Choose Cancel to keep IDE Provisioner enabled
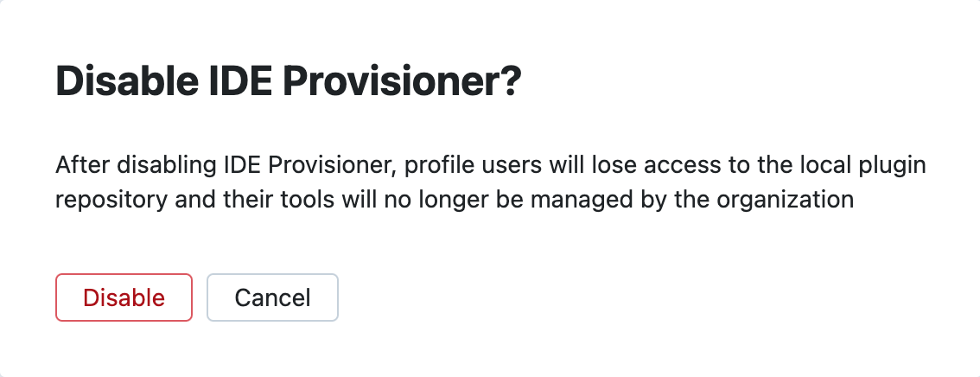Image resolution: width=980 pixels, height=377 pixels. (x=272, y=297)
